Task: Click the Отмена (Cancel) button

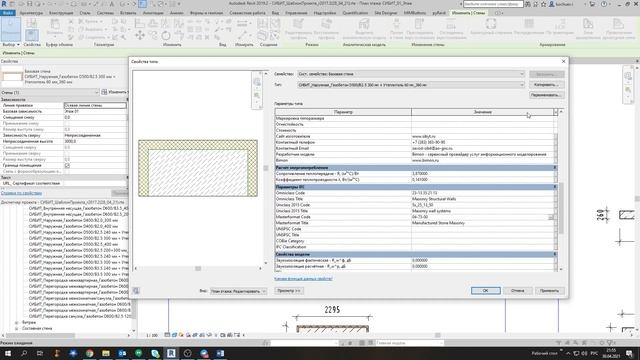Action: tap(517, 291)
